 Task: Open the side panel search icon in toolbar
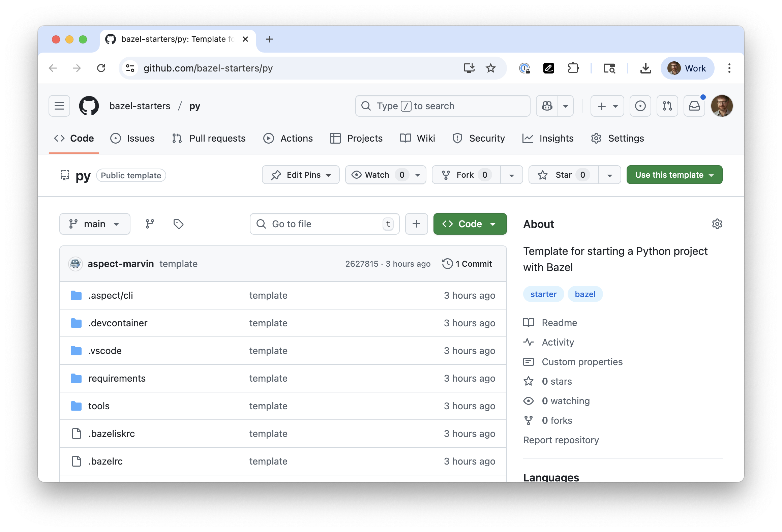609,68
